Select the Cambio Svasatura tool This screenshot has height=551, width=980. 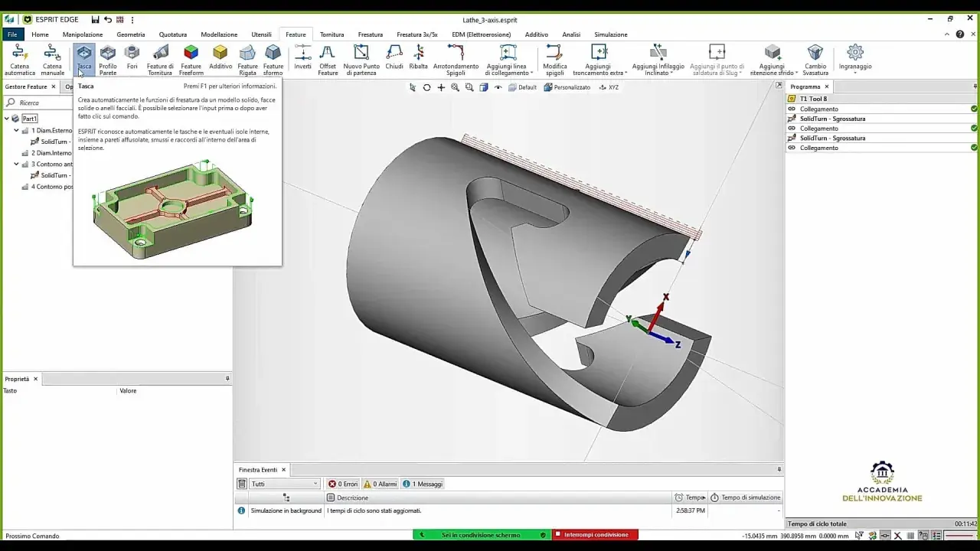(x=815, y=60)
